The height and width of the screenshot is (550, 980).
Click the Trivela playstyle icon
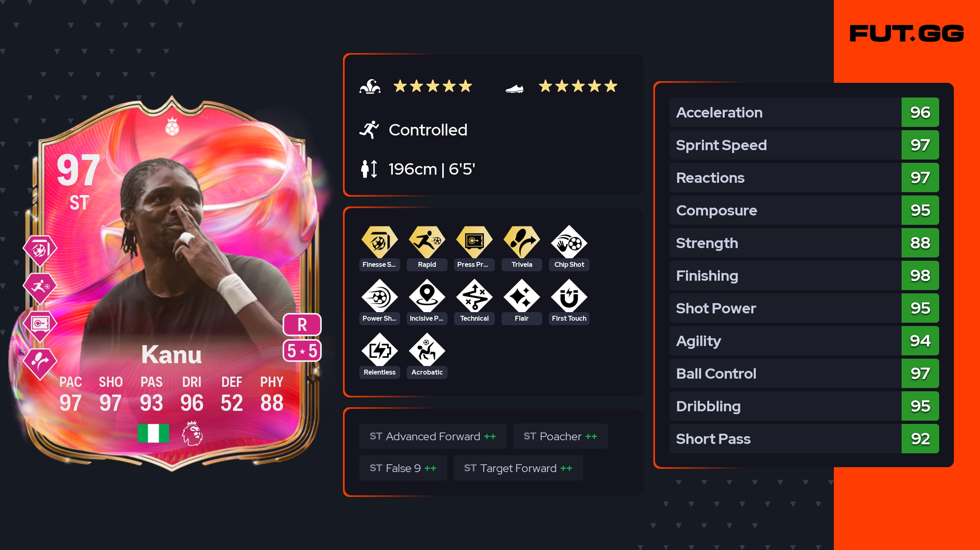click(x=521, y=242)
